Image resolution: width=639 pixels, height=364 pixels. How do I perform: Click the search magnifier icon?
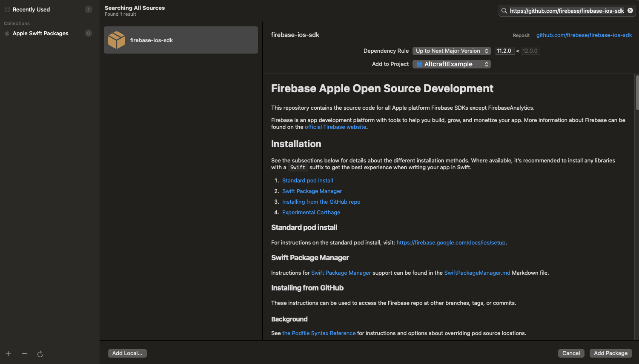click(504, 11)
